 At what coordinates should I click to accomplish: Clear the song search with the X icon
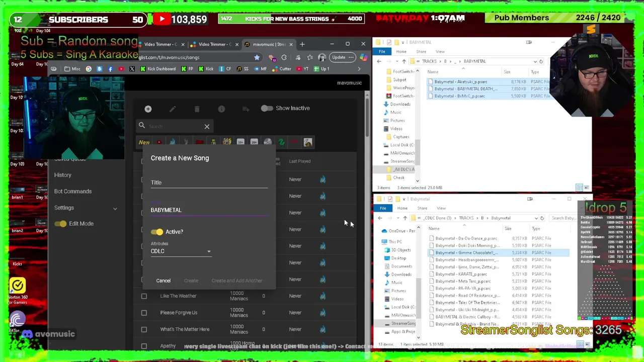pos(207,126)
